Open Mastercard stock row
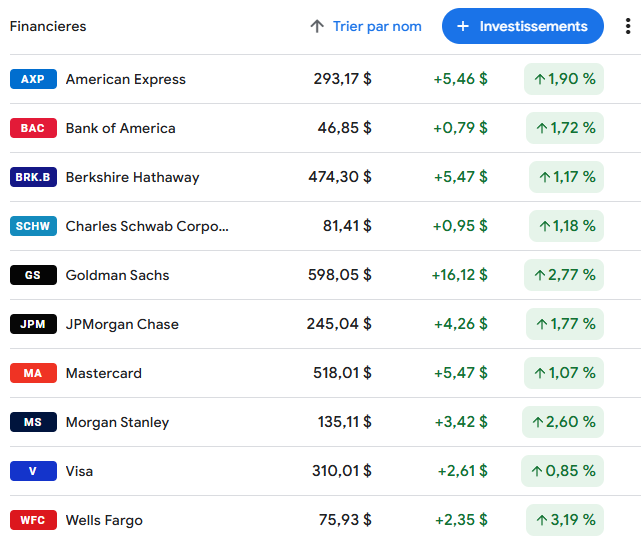This screenshot has height=549, width=641. (325, 373)
